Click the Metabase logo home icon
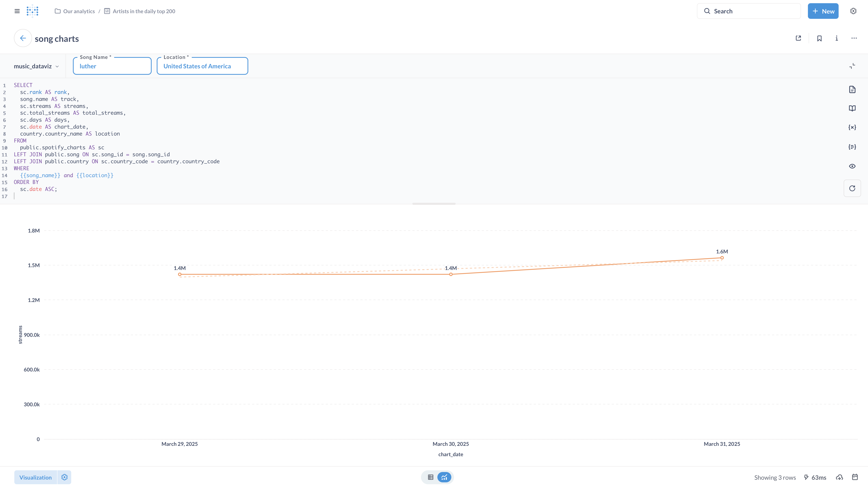 tap(32, 11)
